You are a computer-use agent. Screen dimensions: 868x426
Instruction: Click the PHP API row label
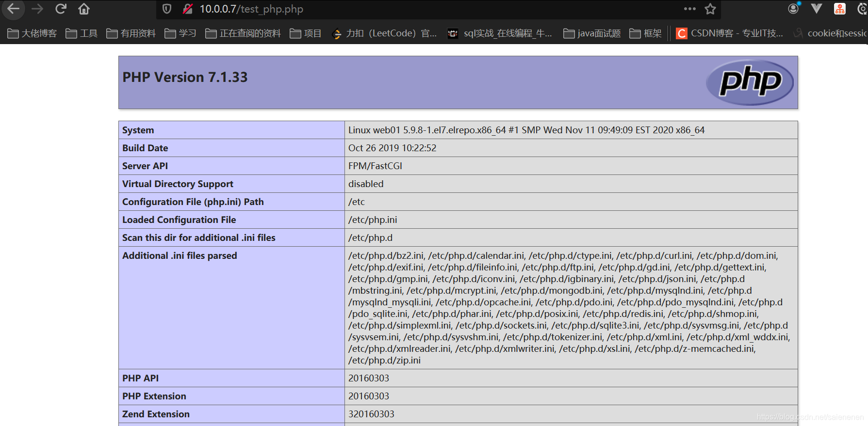140,378
